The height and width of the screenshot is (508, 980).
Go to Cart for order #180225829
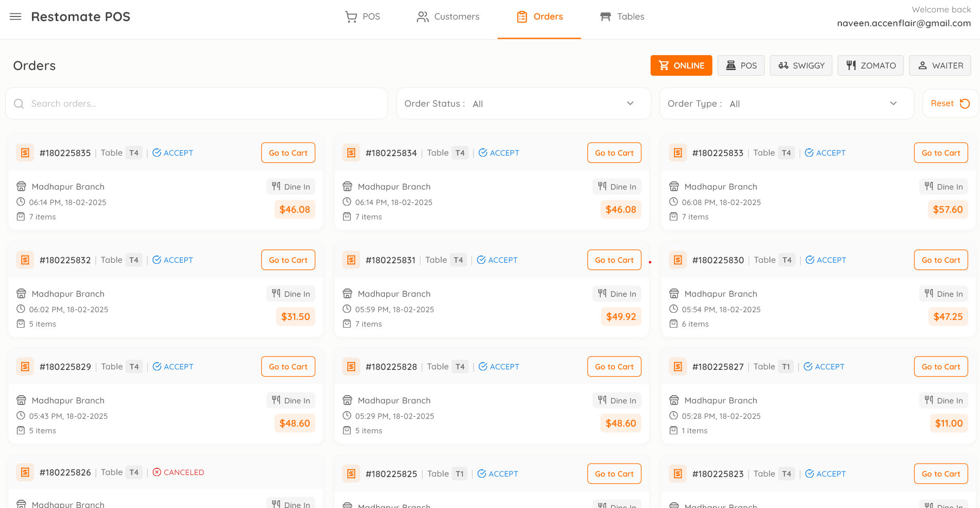pyautogui.click(x=288, y=366)
